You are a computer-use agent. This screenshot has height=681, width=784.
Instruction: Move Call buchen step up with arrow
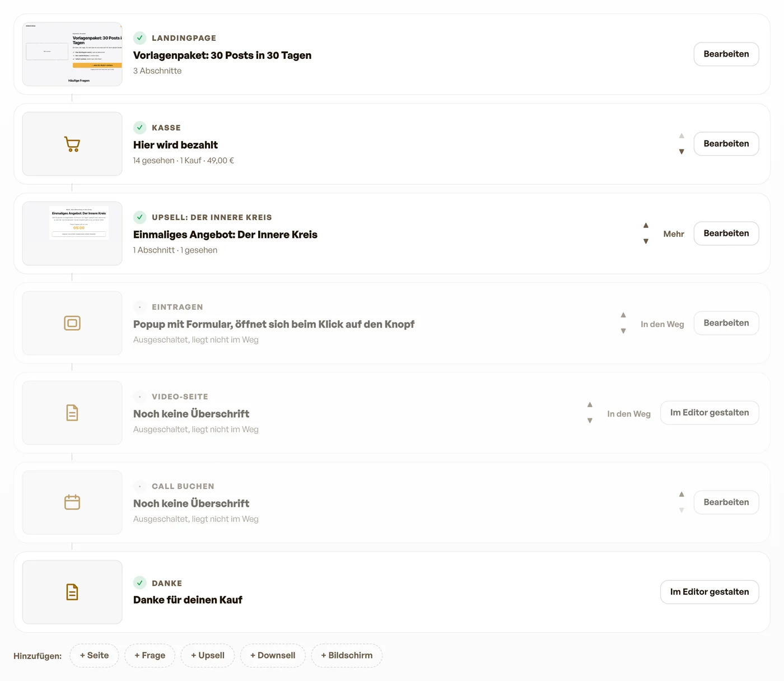[x=682, y=494]
